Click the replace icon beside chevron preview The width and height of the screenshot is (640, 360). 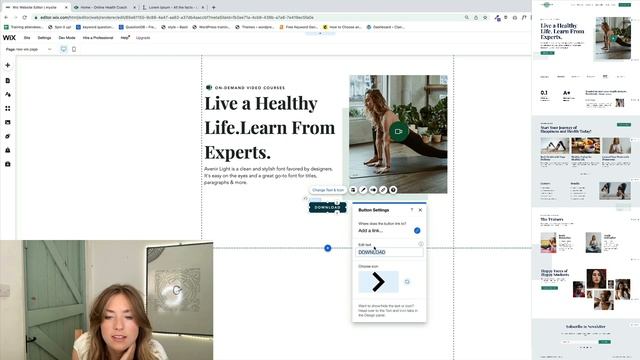coord(407,282)
